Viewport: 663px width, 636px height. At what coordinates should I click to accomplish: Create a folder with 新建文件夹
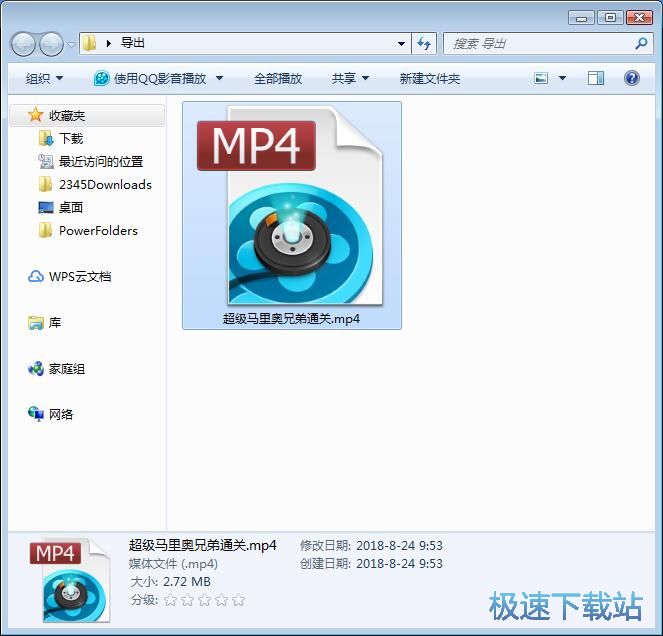click(430, 78)
